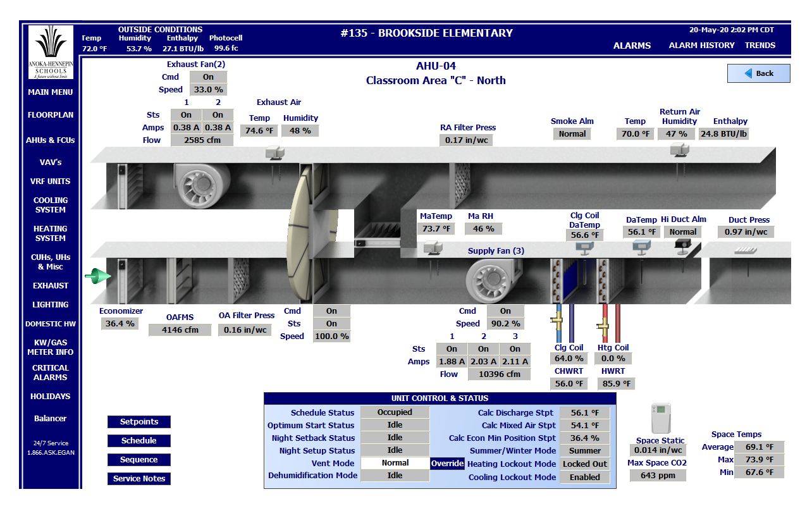Open KW/GAS METER INFO
This screenshot has height=506, width=812.
click(x=51, y=347)
